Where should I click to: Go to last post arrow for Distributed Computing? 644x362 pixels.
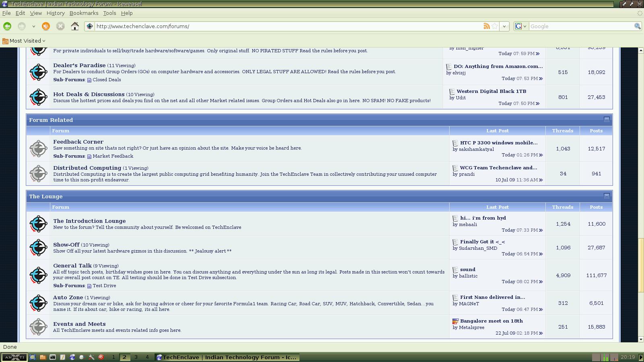pos(541,180)
